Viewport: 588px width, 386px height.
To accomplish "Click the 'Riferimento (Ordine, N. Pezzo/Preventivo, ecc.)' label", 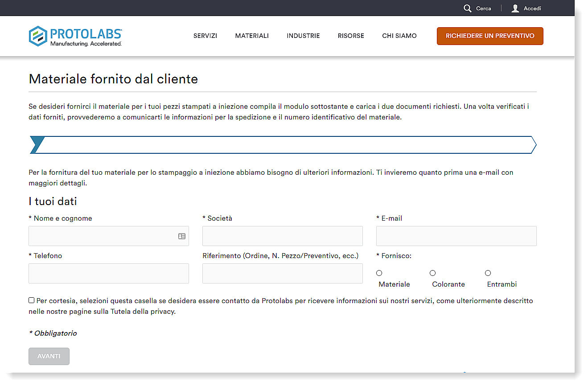I will coord(280,256).
